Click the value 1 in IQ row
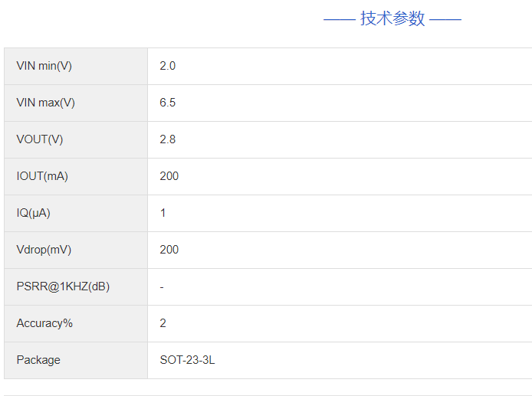 coord(163,213)
